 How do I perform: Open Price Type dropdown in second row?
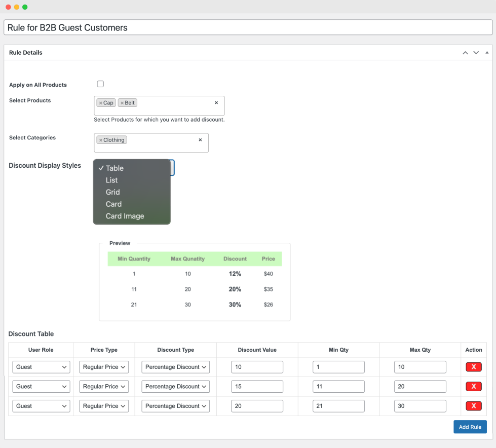[x=104, y=387]
